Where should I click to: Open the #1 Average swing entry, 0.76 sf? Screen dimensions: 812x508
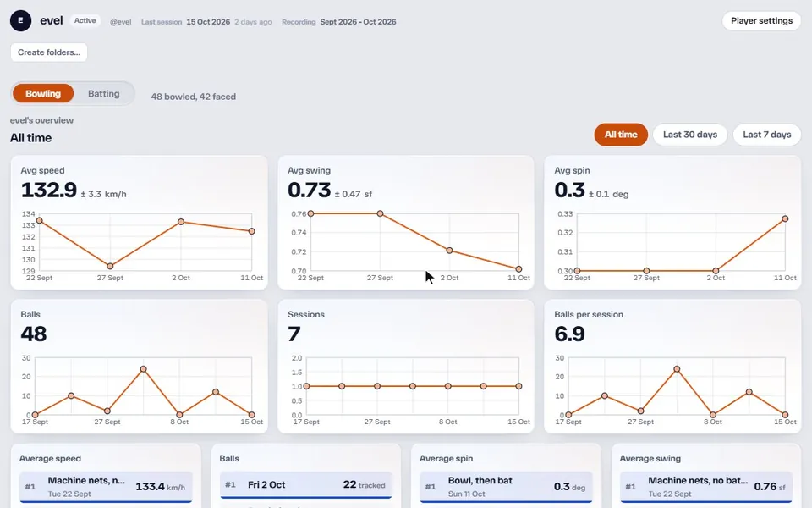(706, 487)
